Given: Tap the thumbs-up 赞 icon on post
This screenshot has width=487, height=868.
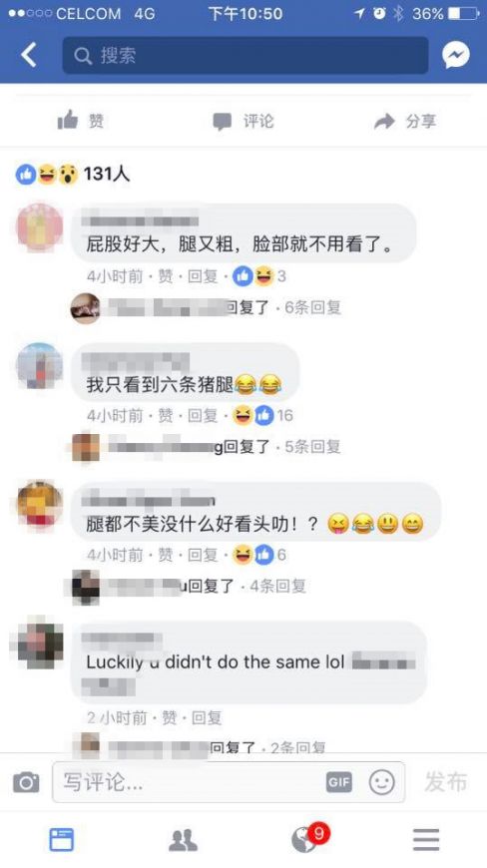Looking at the screenshot, I should point(68,120).
